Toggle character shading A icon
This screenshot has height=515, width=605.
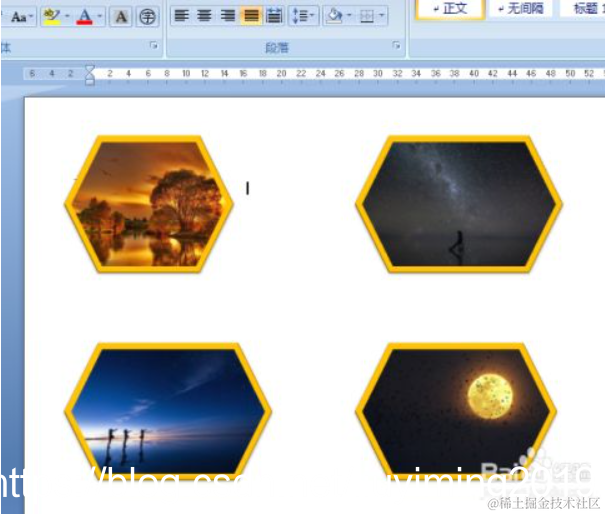pyautogui.click(x=121, y=17)
